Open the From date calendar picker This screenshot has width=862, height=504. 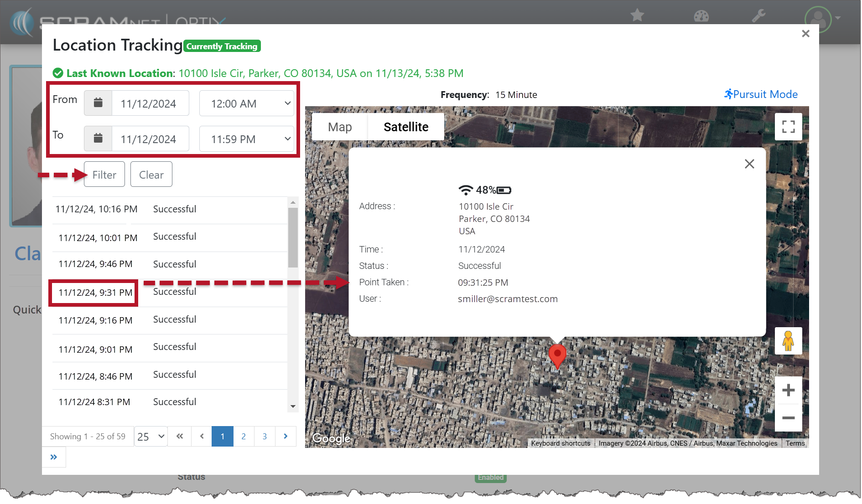click(x=98, y=103)
